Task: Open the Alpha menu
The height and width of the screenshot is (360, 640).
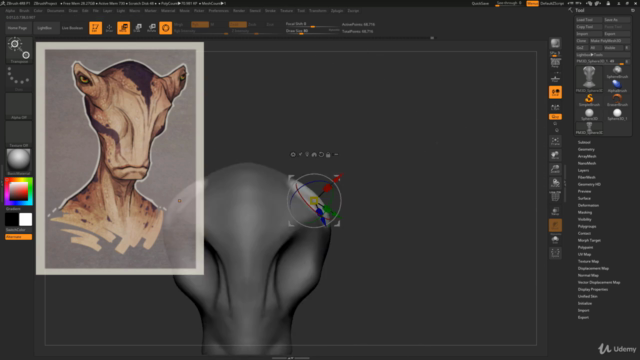Action: click(x=10, y=11)
